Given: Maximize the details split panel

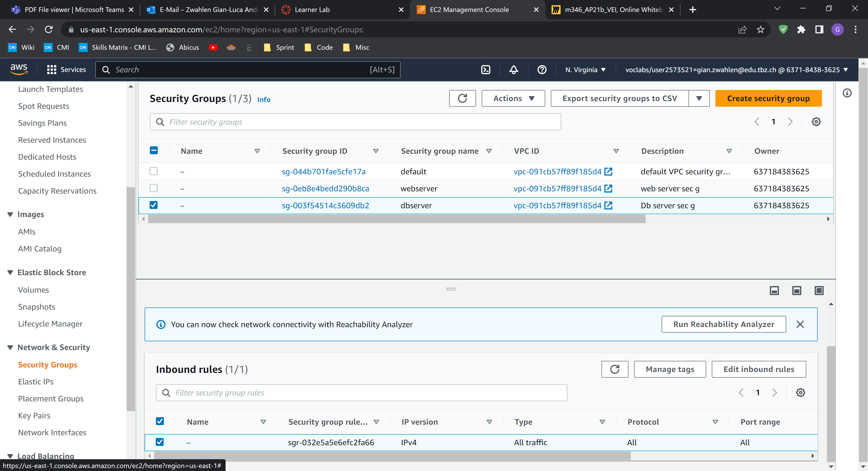Looking at the screenshot, I should pos(819,291).
